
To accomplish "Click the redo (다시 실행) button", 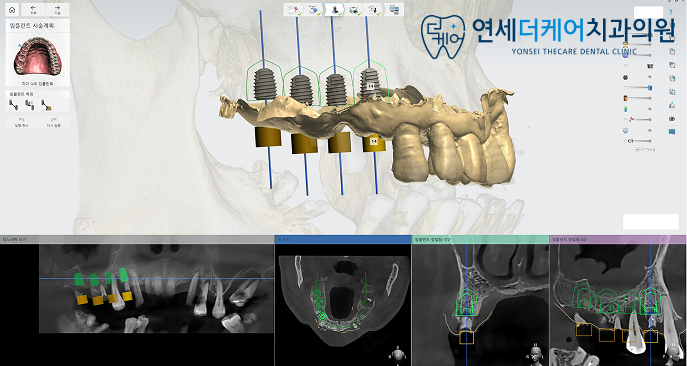I will pos(53,122).
